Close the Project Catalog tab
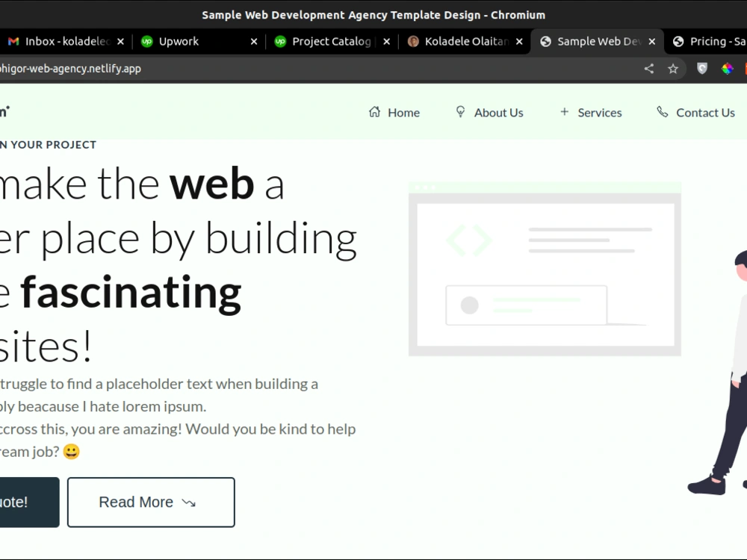Screen dimensions: 747x560 (387, 42)
